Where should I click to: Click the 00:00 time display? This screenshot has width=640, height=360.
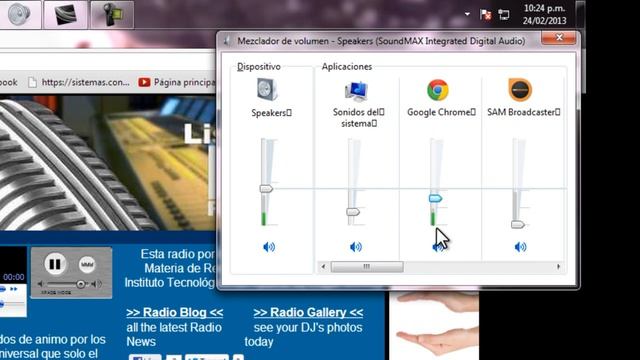[x=13, y=277]
